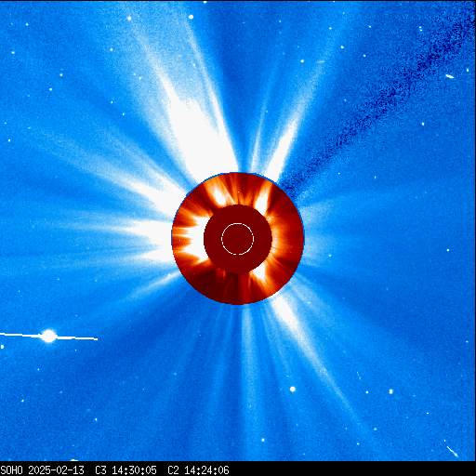476x476 pixels.
Task: Click the C3 14:30:05 timestamp
Action: [126, 470]
